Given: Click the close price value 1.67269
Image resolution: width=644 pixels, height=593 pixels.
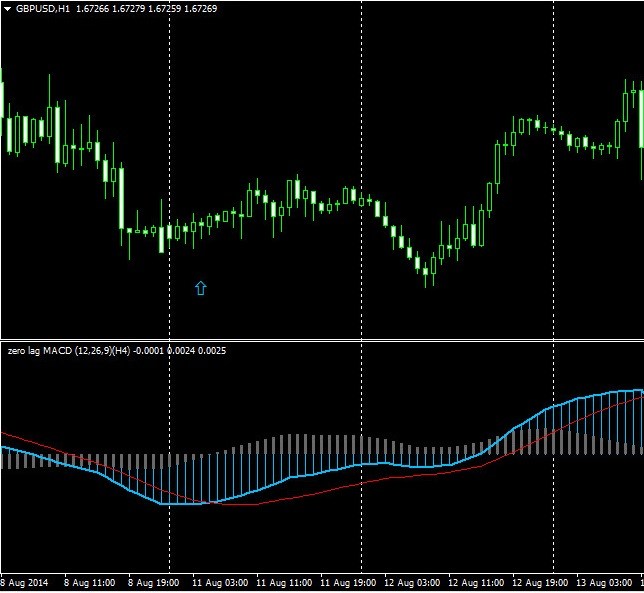Looking at the screenshot, I should (200, 9).
